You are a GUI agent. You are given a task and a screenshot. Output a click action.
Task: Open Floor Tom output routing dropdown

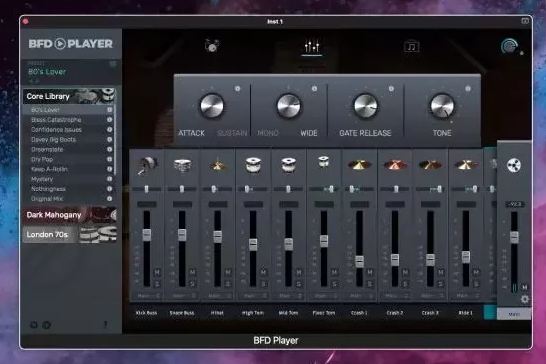point(325,296)
